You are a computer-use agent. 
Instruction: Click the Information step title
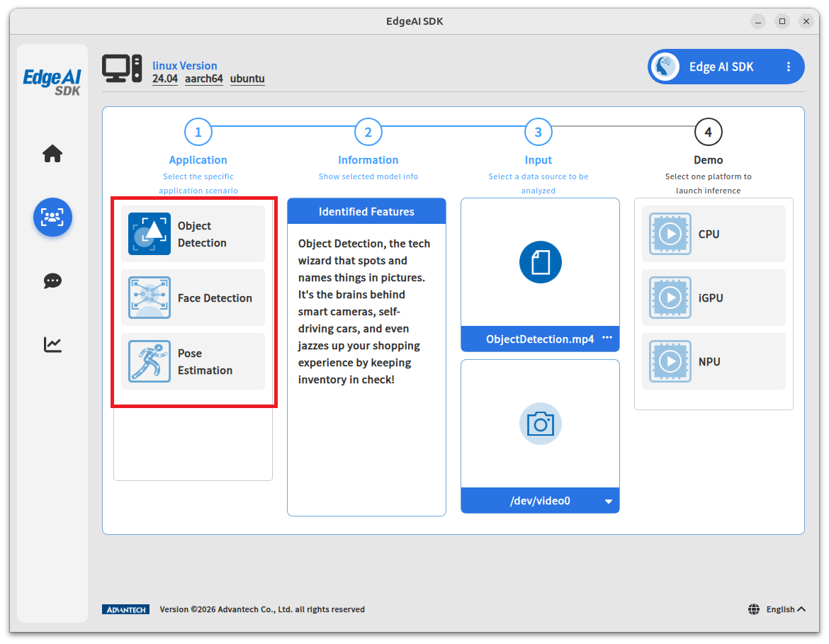368,160
